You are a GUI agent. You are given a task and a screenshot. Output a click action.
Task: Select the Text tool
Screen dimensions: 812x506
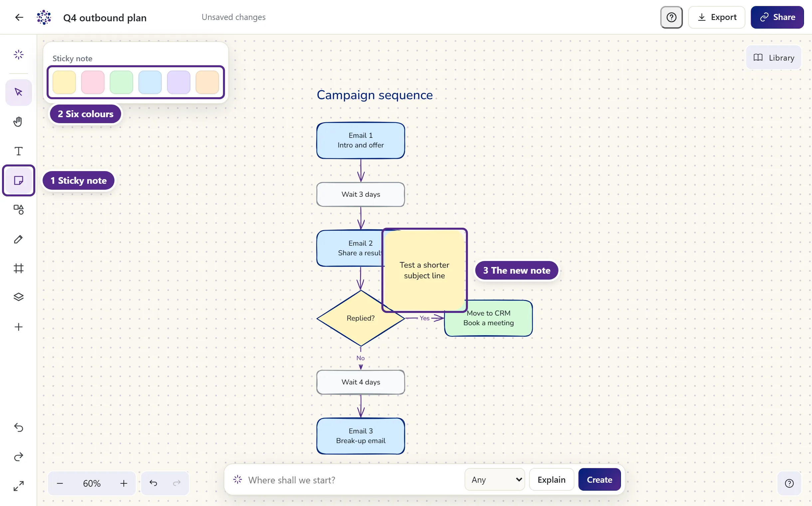point(19,151)
